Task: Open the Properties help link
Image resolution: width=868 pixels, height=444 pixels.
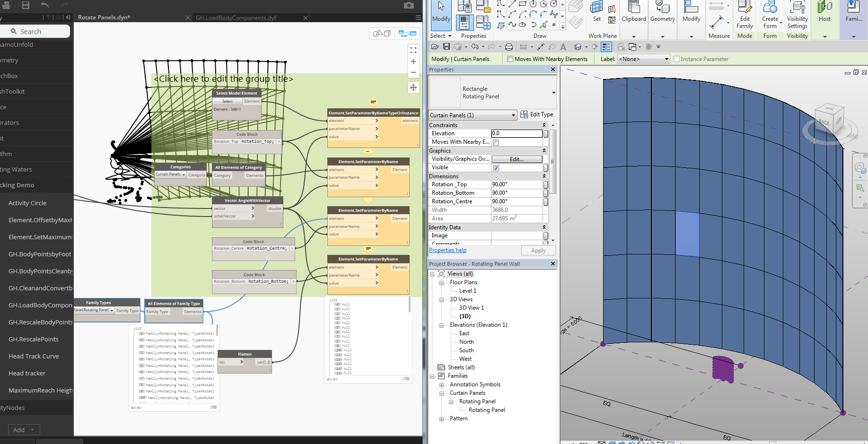Action: (447, 250)
